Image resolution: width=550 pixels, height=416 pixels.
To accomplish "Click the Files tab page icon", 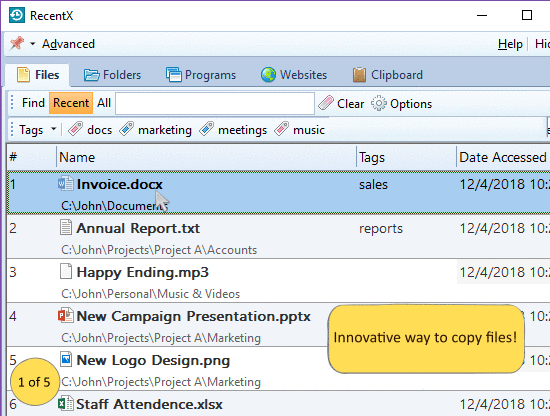I will pos(23,75).
